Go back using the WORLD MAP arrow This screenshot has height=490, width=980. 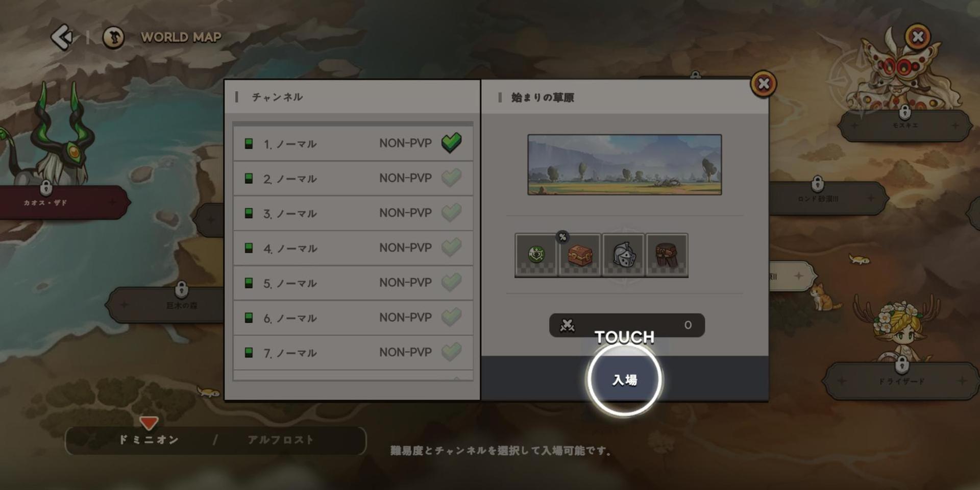click(62, 37)
